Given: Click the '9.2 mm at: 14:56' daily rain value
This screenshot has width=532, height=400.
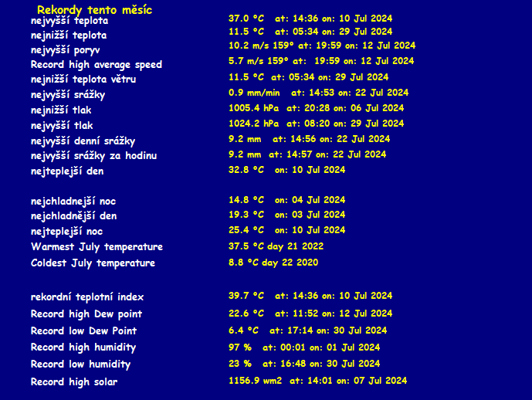Looking at the screenshot, I should (309, 139).
